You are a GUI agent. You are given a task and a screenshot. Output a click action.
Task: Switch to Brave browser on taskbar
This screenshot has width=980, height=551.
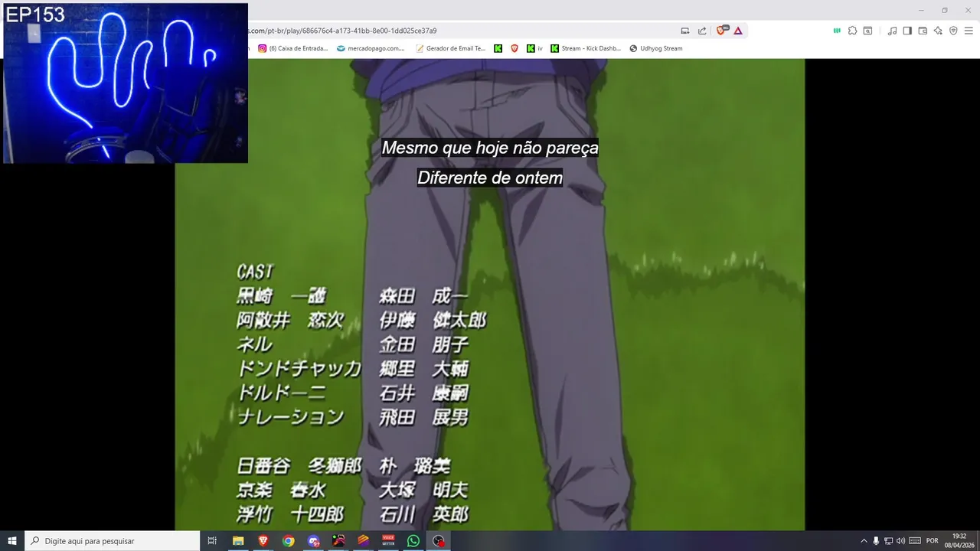pos(263,541)
